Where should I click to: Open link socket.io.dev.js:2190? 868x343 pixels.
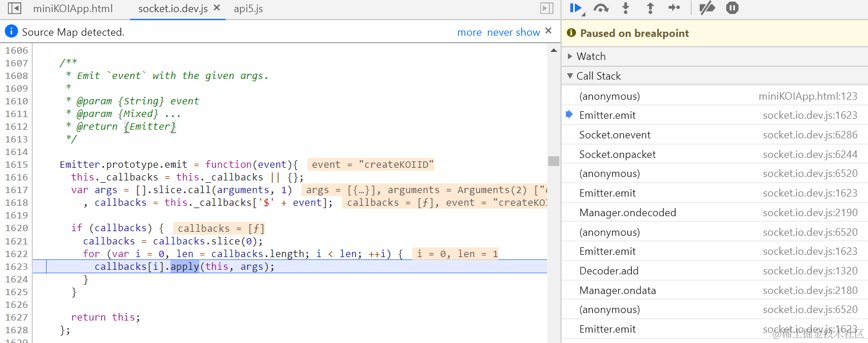tap(810, 213)
